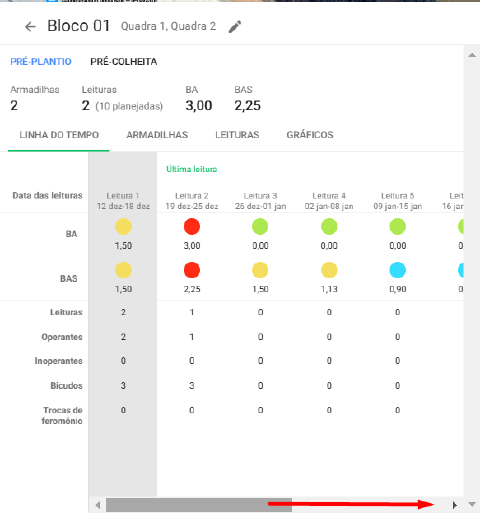This screenshot has height=513, width=480.
Task: Click the horizontal scrollbar right arrow
Action: pyautogui.click(x=454, y=505)
